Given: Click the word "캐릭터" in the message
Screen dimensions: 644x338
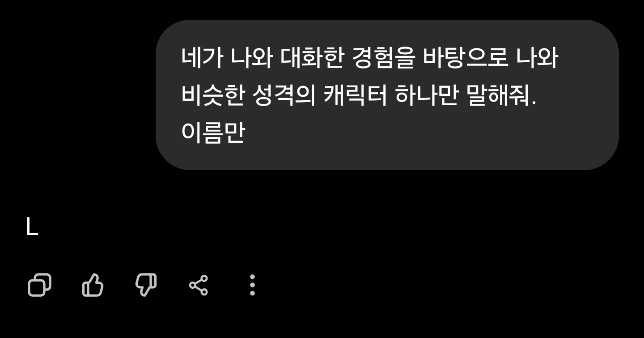Looking at the screenshot, I should coord(355,95).
